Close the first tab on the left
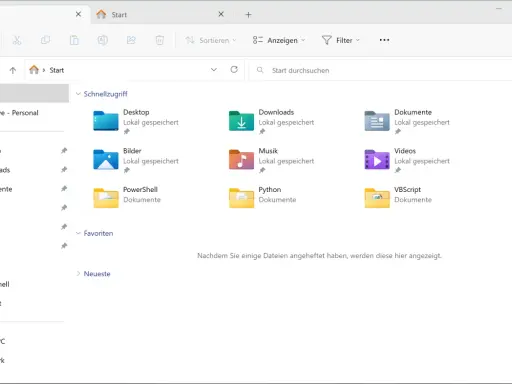The height and width of the screenshot is (384, 512). (78, 14)
